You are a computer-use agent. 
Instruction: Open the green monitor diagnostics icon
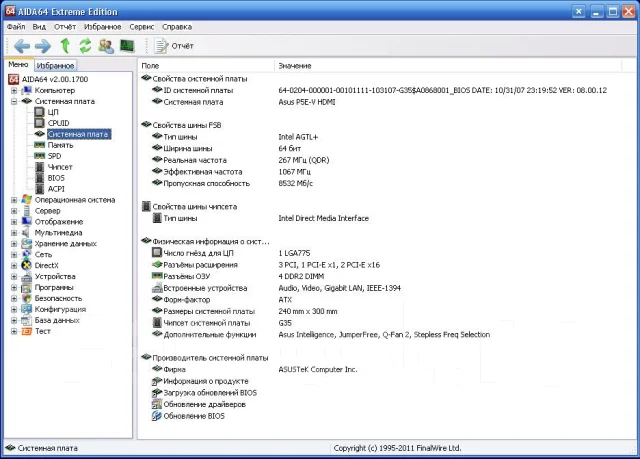(x=127, y=46)
